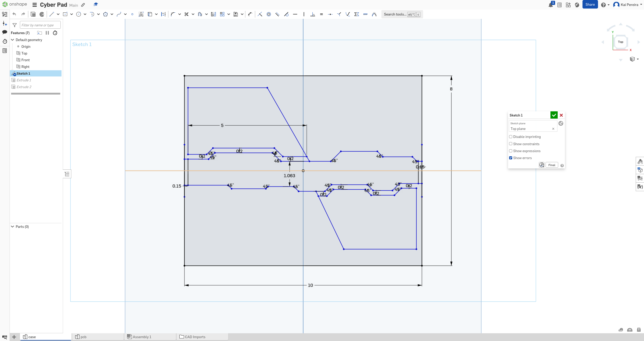Uncheck the Show errors checkbox

click(x=511, y=158)
